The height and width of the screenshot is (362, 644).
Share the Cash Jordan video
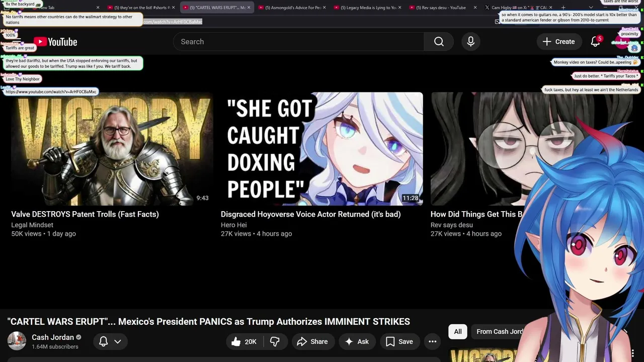pos(312,341)
